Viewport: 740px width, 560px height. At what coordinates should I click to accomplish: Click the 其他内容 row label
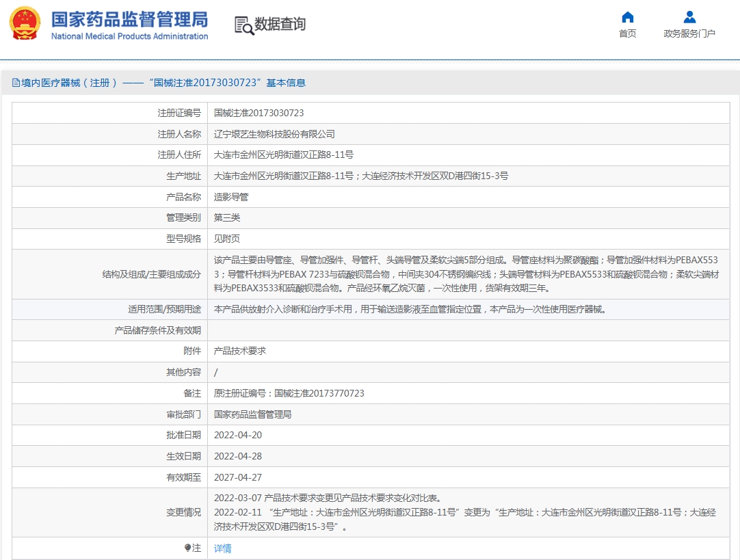pos(183,372)
